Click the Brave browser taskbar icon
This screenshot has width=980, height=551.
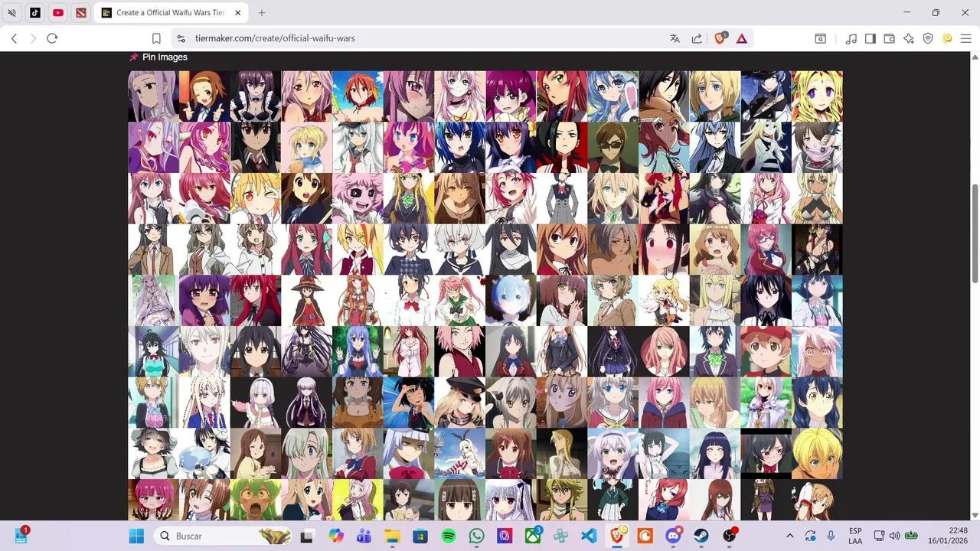(x=617, y=536)
